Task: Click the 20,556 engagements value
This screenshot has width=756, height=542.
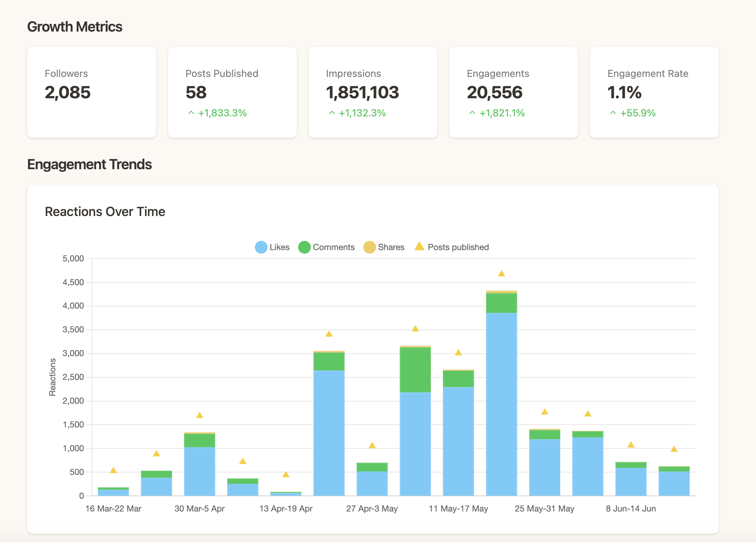Action: (x=495, y=93)
